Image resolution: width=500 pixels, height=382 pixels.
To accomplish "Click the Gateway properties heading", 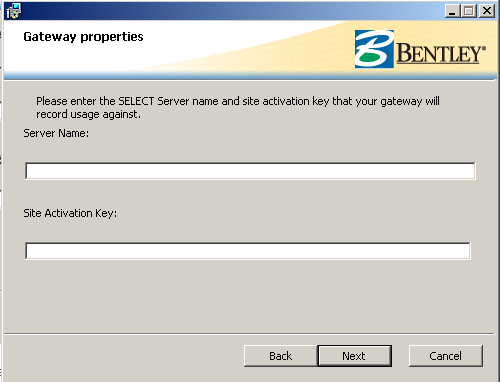I will 83,37.
